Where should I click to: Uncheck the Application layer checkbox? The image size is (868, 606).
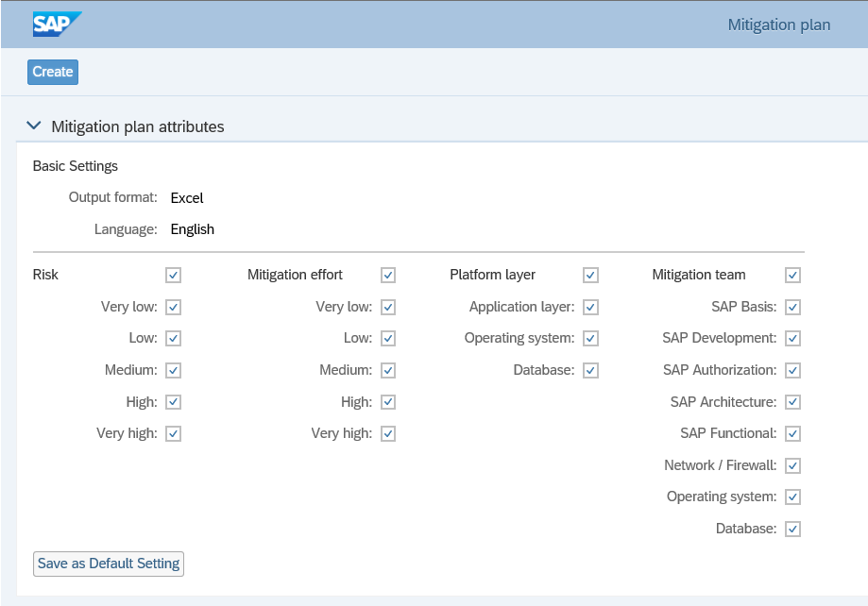(590, 307)
